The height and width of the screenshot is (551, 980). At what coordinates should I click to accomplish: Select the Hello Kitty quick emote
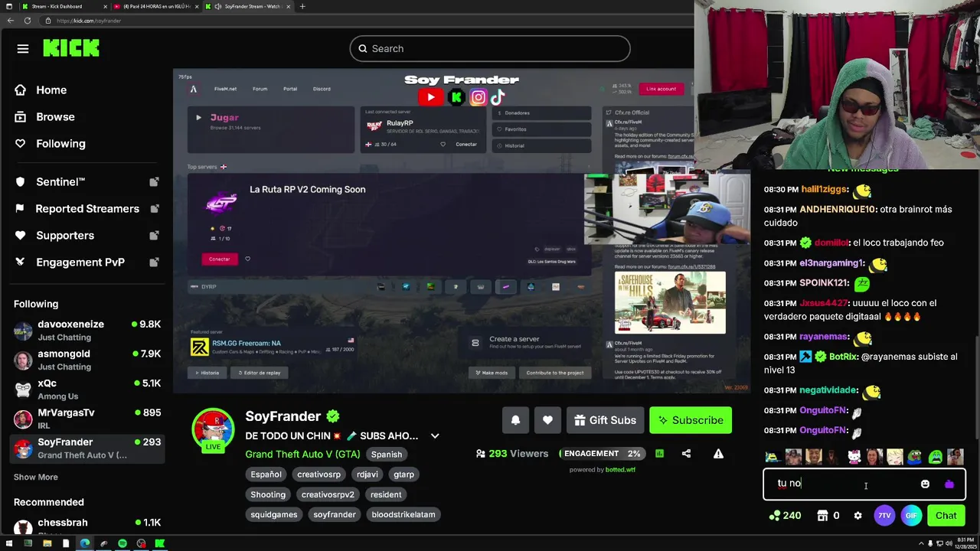[x=854, y=458]
